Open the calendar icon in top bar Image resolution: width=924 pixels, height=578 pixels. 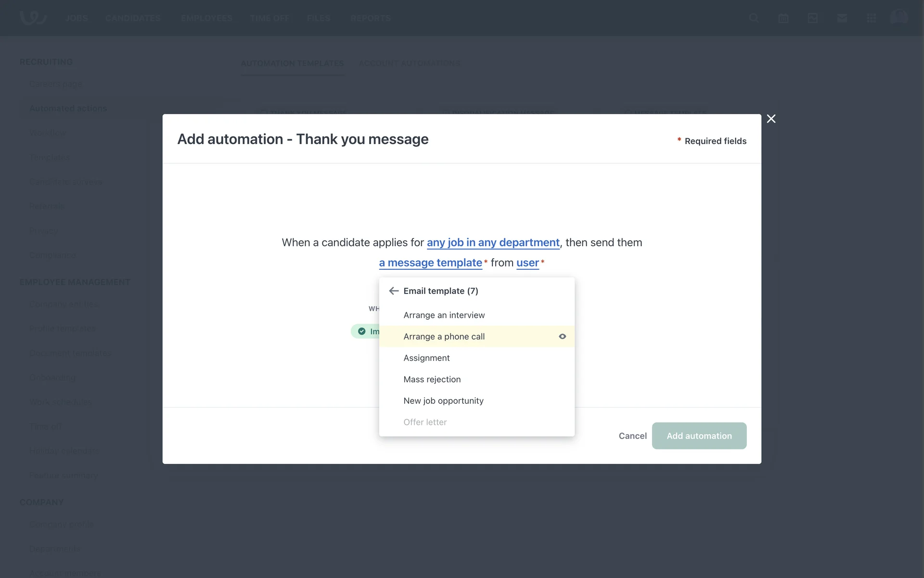point(783,18)
